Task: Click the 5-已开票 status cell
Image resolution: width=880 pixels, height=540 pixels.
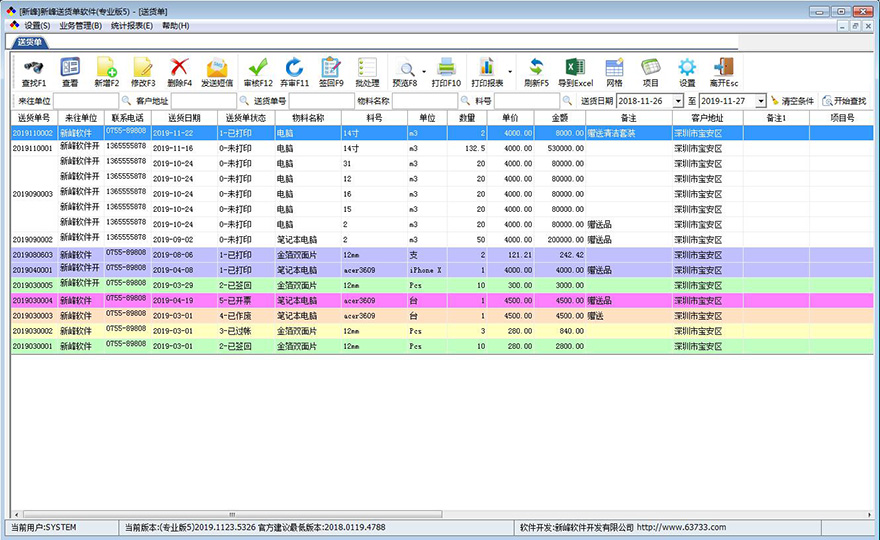Action: click(246, 300)
